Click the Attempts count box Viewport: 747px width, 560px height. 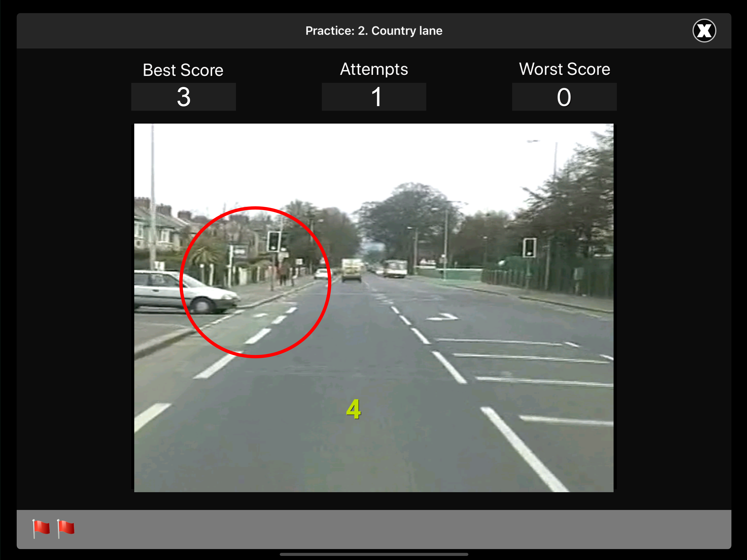(374, 97)
